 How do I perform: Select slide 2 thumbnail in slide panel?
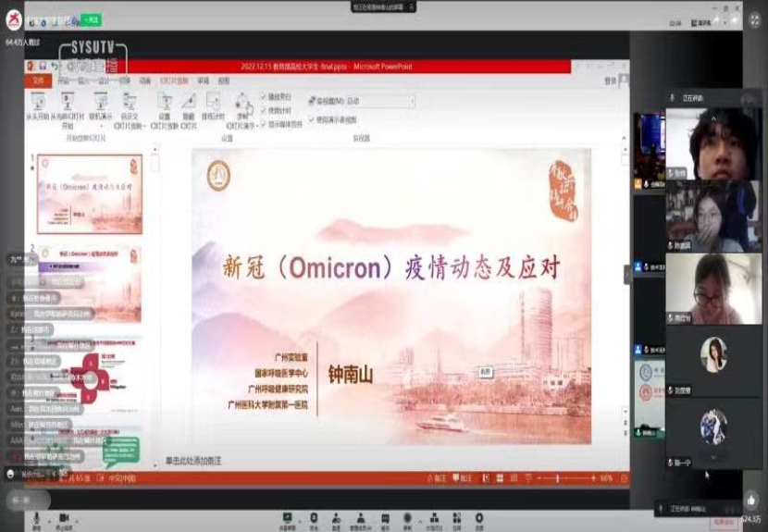[90, 283]
